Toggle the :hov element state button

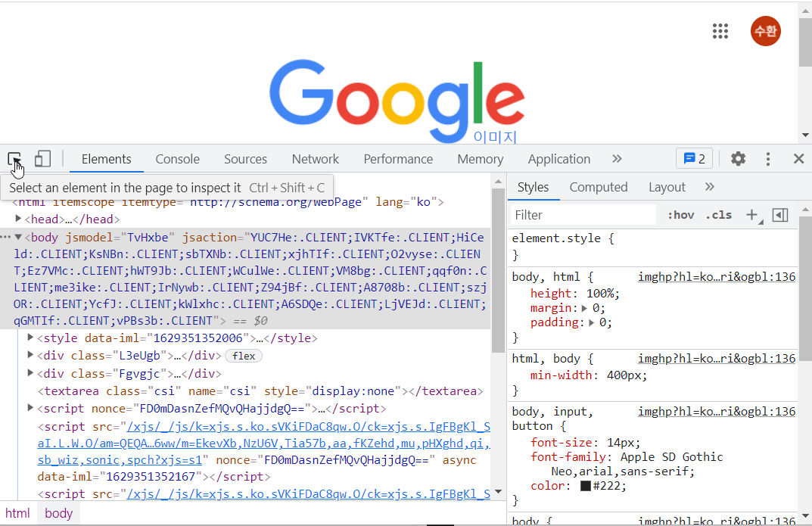point(680,215)
